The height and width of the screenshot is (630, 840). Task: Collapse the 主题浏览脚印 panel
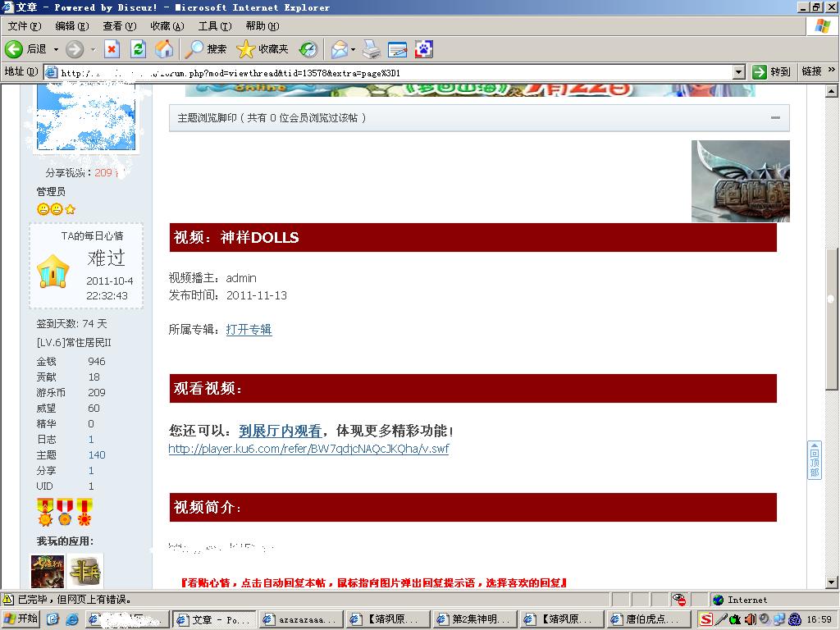tap(775, 117)
